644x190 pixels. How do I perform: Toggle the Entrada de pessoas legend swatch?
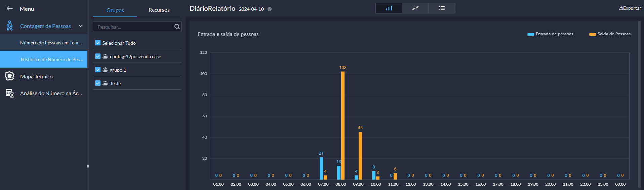point(531,34)
